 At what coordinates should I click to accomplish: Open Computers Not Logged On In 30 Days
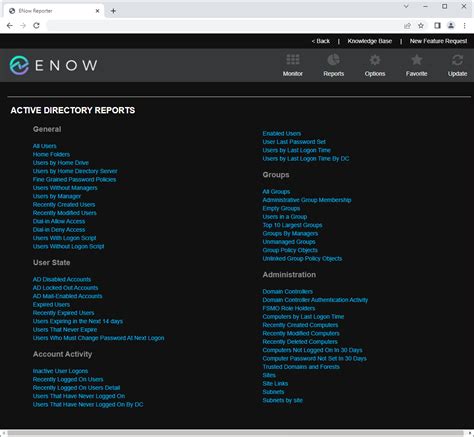(312, 350)
